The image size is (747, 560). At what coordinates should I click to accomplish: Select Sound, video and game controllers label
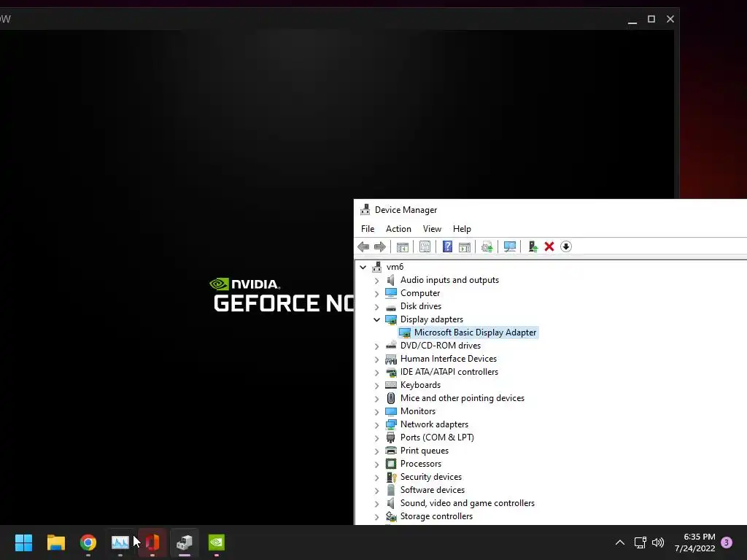[x=468, y=503]
